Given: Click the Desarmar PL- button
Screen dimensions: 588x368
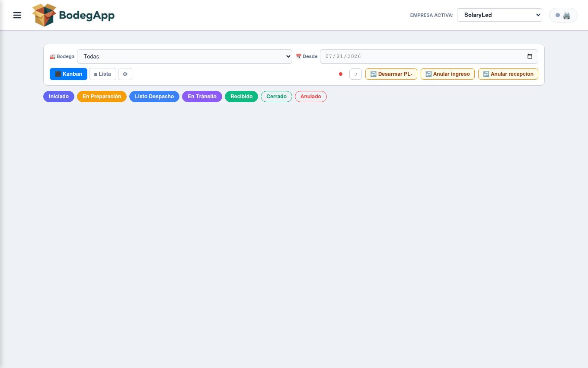Looking at the screenshot, I should point(391,74).
